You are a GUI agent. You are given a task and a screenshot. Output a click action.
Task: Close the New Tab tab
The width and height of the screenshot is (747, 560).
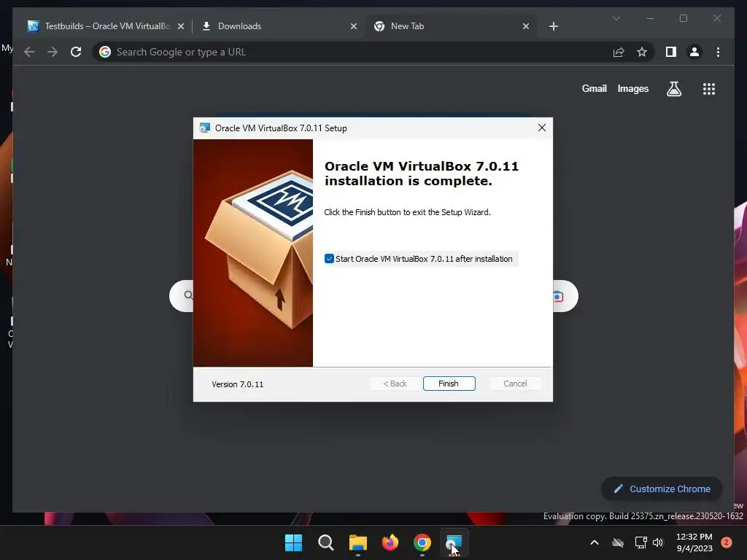(x=526, y=26)
